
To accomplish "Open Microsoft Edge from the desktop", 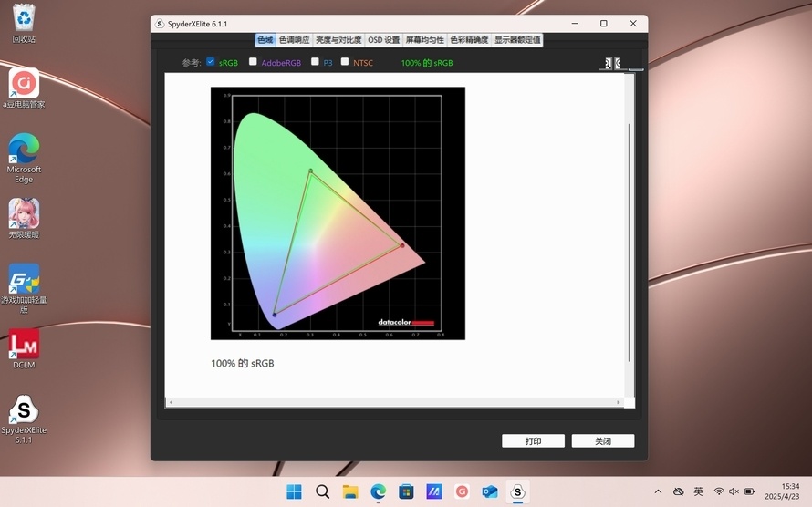I will coord(24,150).
